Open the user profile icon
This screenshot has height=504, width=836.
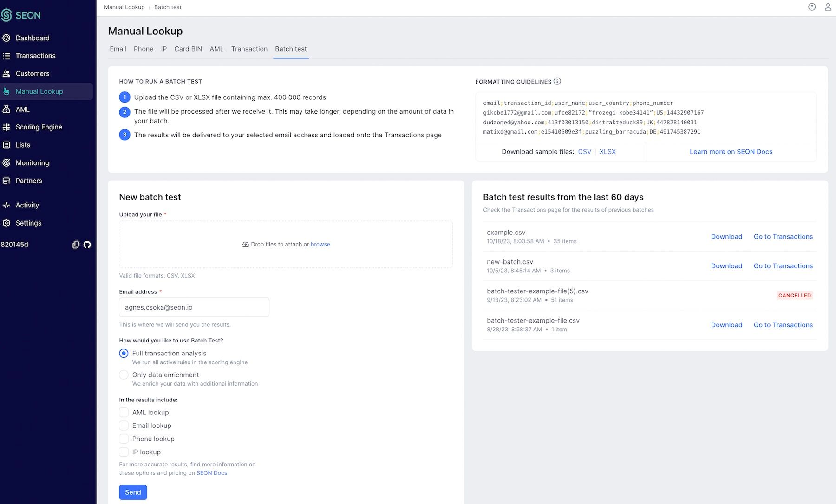[x=828, y=7]
